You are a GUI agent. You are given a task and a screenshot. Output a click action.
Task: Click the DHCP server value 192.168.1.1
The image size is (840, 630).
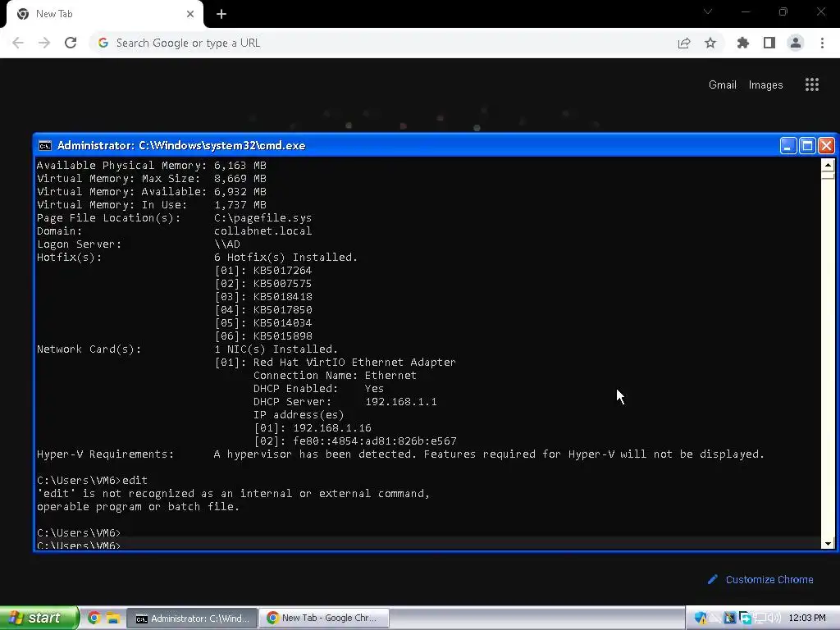click(x=400, y=402)
